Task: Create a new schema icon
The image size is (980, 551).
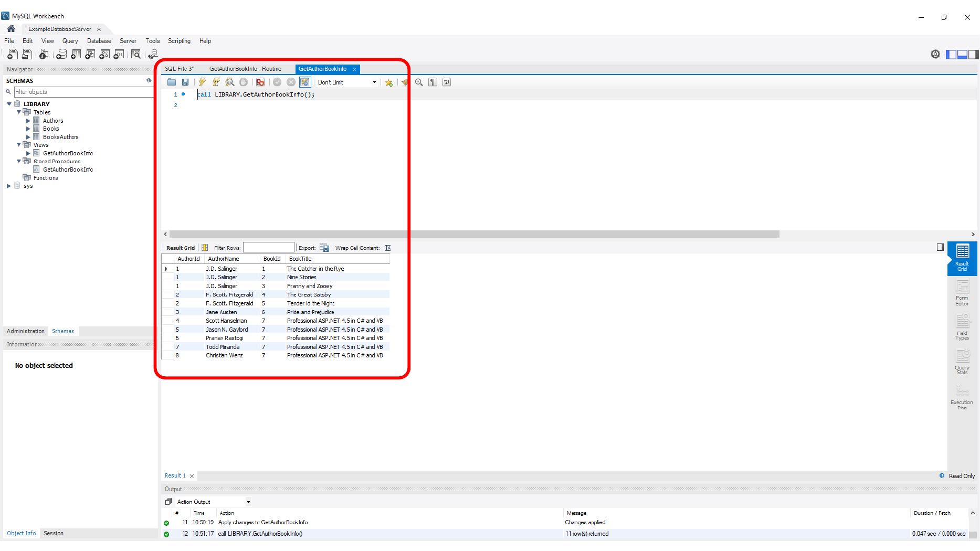Action: tap(61, 54)
